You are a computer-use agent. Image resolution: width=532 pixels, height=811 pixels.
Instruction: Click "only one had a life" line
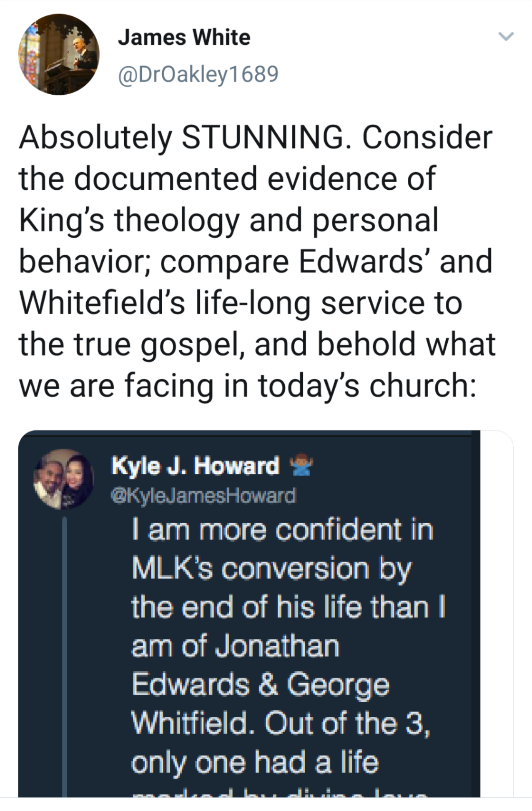255,762
